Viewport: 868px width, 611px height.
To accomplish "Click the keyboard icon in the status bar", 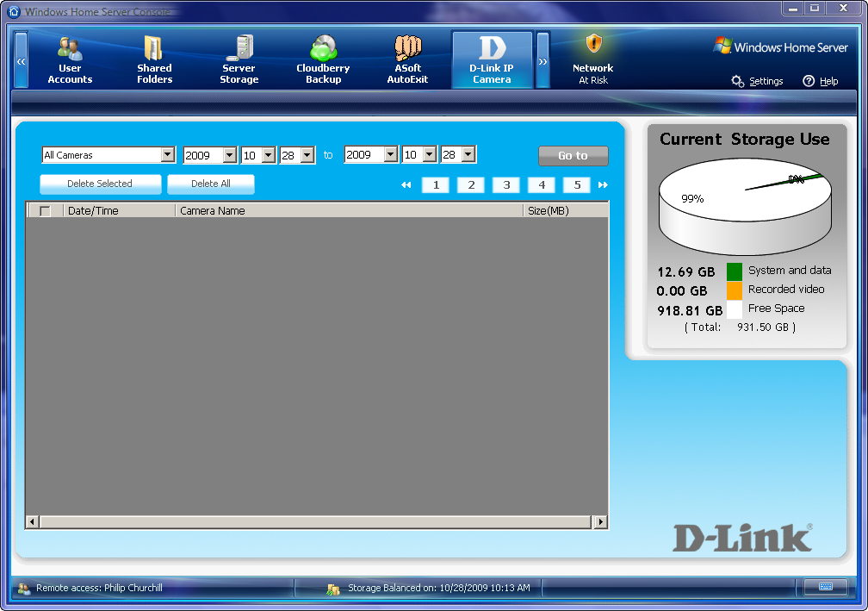I will [825, 587].
